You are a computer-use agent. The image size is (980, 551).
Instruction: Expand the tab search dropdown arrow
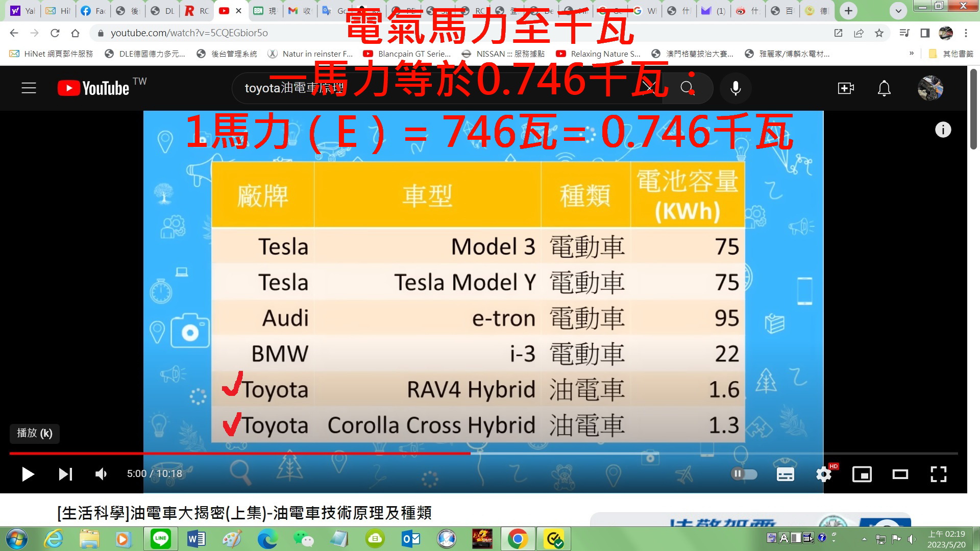(x=898, y=11)
